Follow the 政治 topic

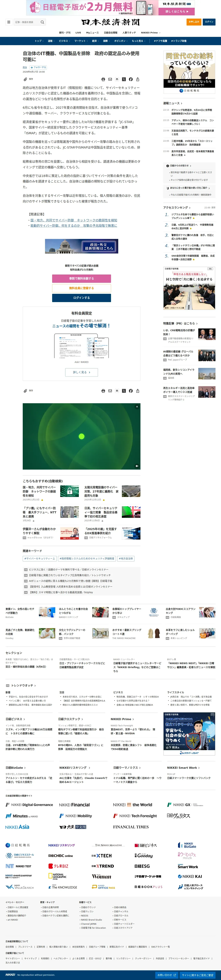[38, 67]
